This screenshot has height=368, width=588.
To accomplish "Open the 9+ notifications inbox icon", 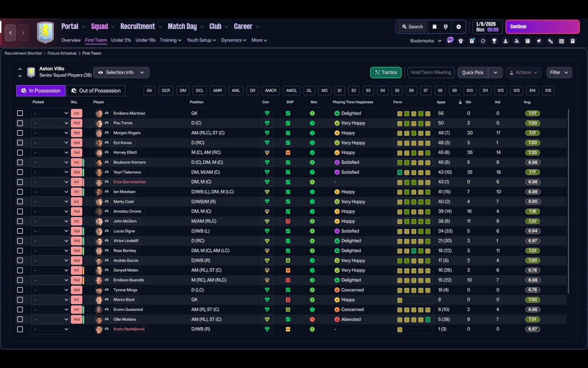I will pos(450,40).
